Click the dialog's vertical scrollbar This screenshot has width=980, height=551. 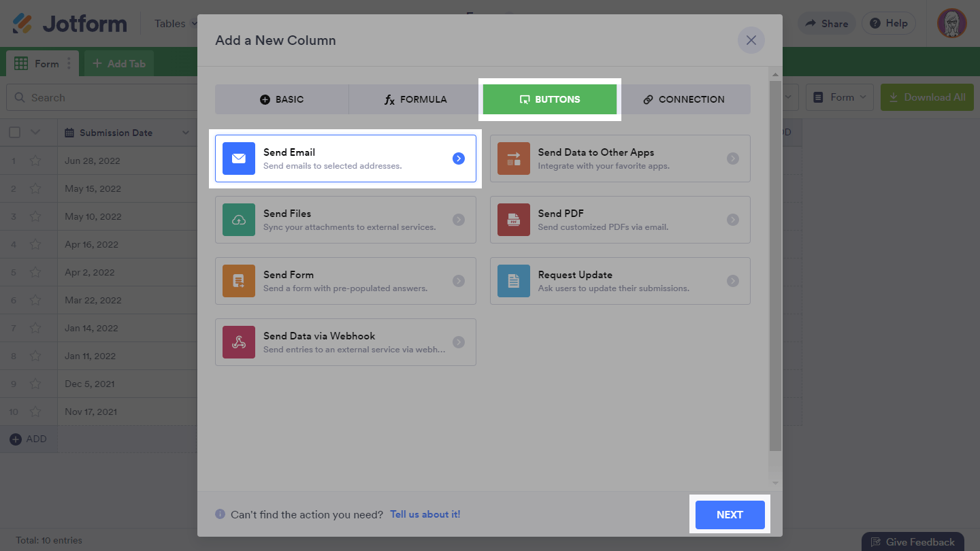(775, 265)
